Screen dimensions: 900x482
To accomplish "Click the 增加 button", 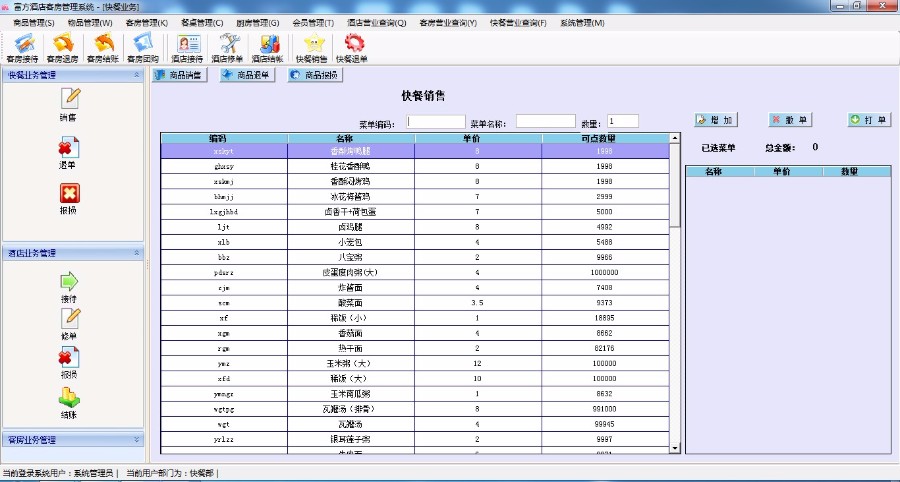I will [716, 120].
